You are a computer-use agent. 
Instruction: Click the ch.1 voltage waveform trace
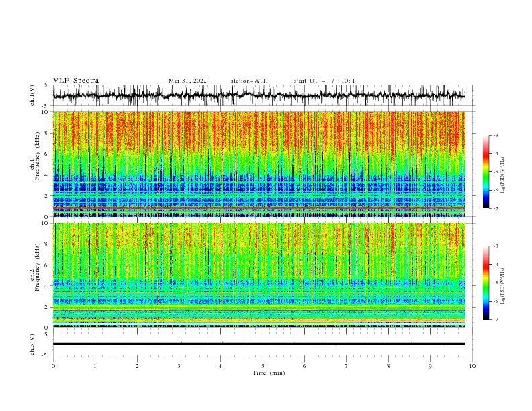pyautogui.click(x=259, y=95)
